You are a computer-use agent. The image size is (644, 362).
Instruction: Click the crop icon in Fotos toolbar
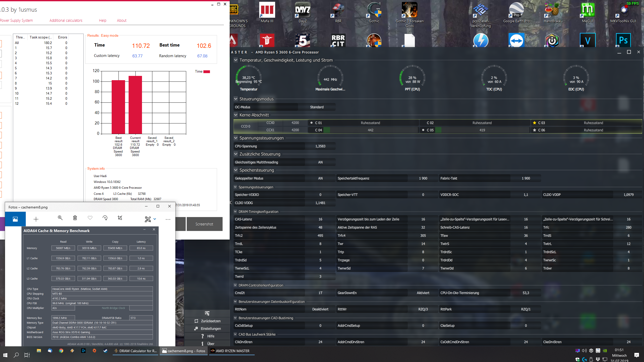coord(120,218)
